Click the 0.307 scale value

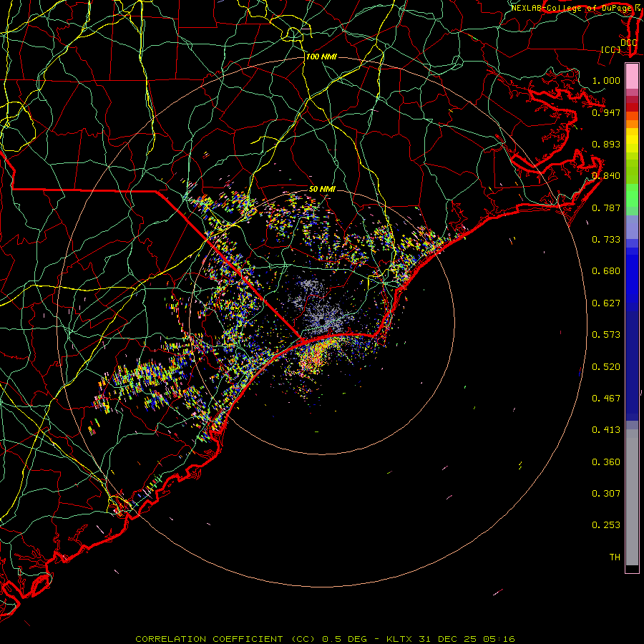(x=606, y=494)
